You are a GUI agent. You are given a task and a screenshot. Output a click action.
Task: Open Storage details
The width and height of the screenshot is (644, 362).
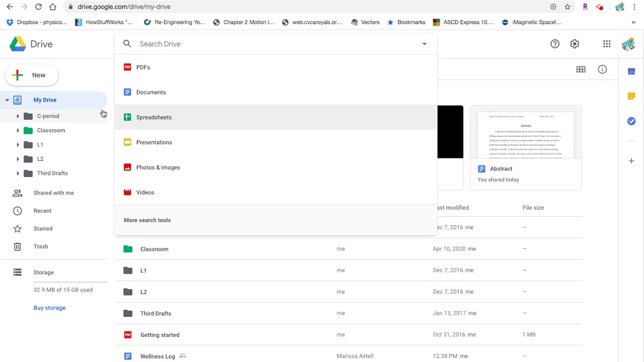(x=43, y=273)
